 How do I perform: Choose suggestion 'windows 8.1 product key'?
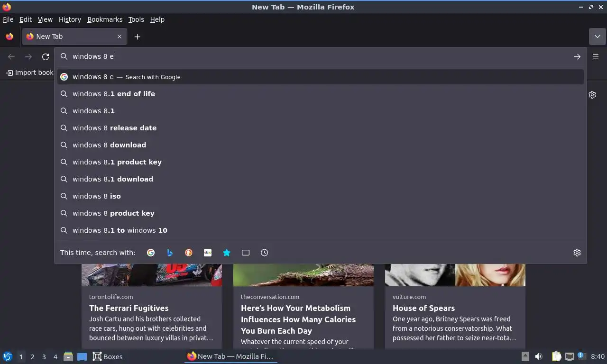click(x=321, y=162)
